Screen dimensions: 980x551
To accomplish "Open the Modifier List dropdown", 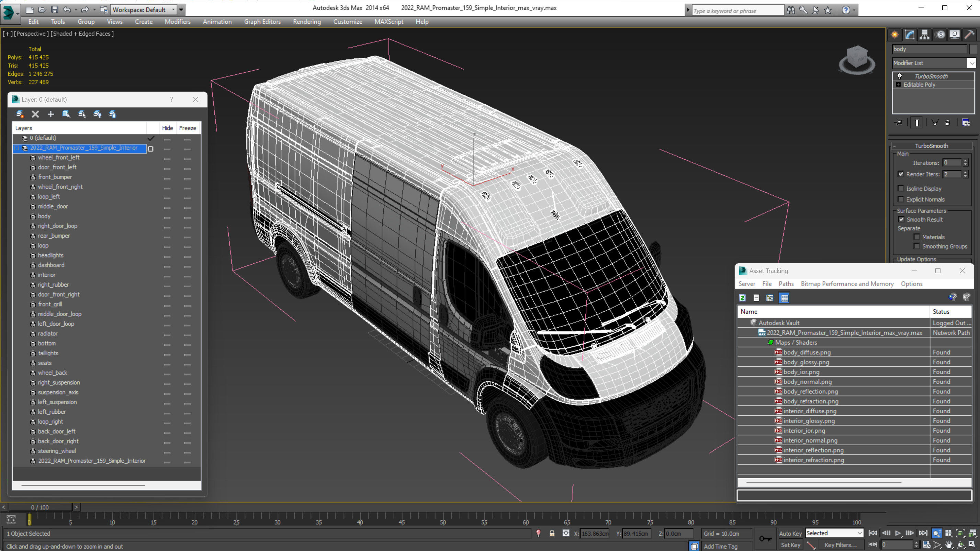I will [x=972, y=63].
